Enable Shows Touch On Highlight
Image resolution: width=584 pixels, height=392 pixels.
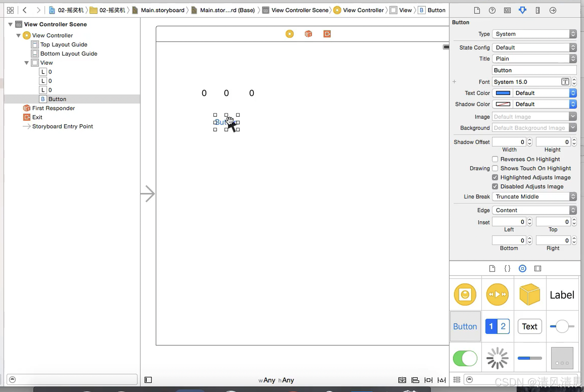495,168
